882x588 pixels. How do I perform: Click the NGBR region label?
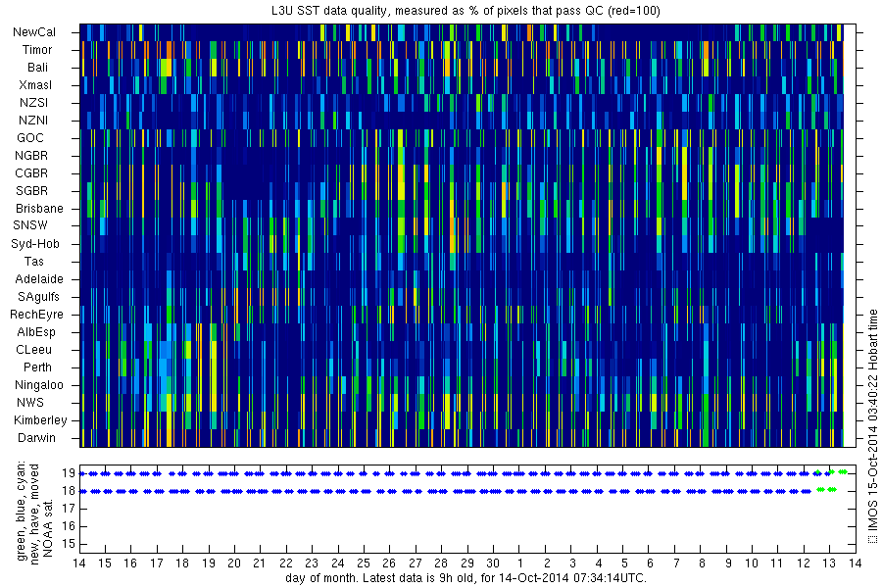click(x=31, y=156)
